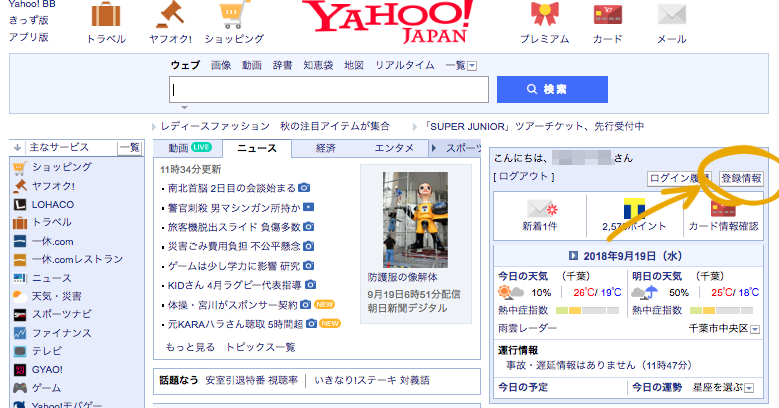The width and height of the screenshot is (779, 408).
Task: Click the LOHACO icon in the sidebar
Action: (19, 204)
